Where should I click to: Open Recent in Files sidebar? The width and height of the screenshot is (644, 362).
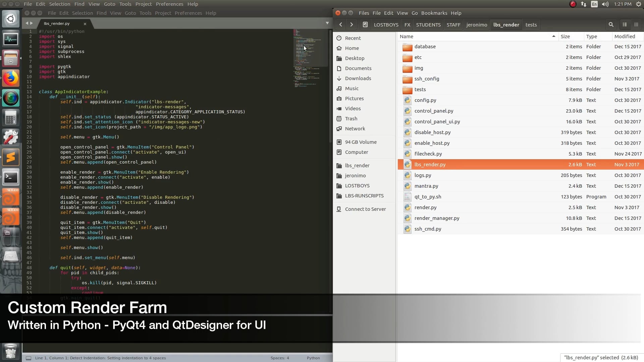[353, 38]
